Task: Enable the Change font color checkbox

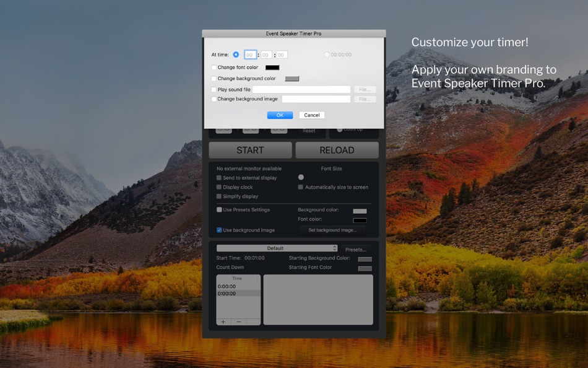Action: coord(214,68)
